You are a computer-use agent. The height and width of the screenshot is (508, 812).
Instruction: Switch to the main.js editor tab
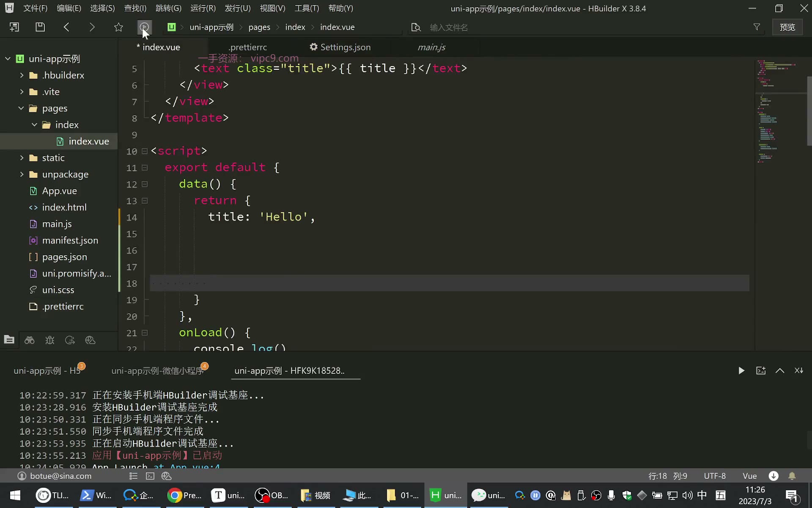(431, 47)
